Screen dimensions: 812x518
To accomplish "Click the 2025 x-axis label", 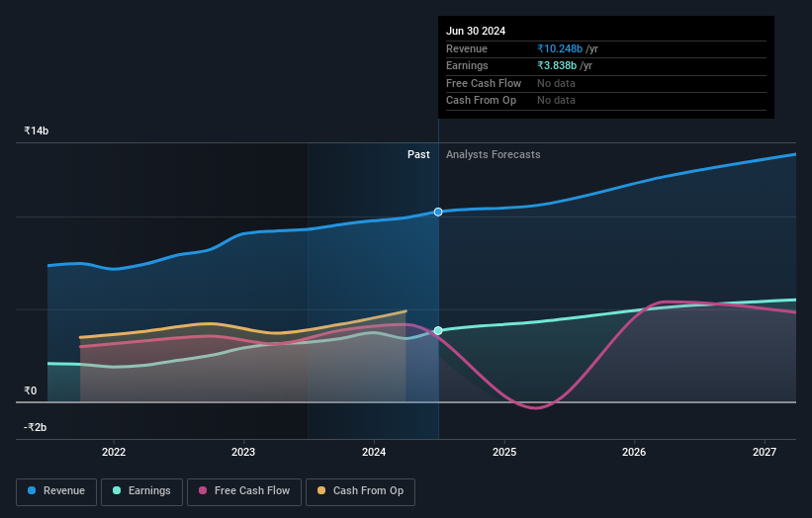I will pos(504,452).
